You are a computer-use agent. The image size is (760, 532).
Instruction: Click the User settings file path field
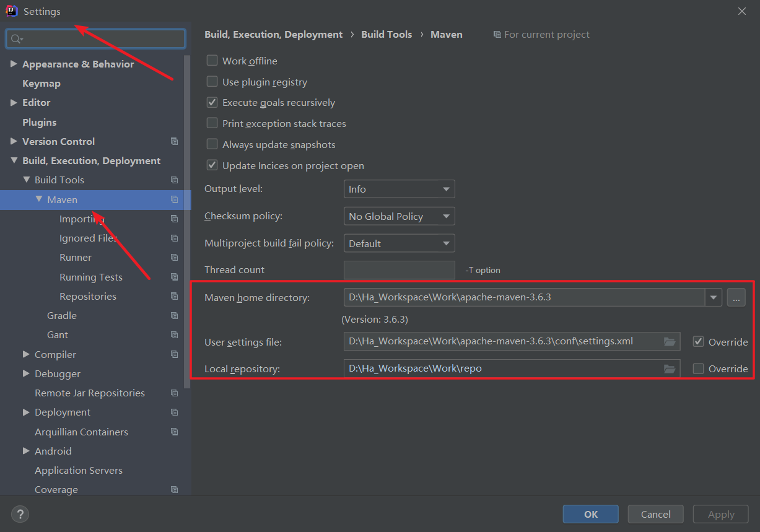click(x=512, y=341)
